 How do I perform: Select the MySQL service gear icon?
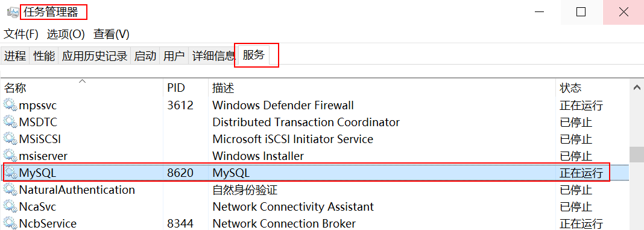click(x=10, y=173)
